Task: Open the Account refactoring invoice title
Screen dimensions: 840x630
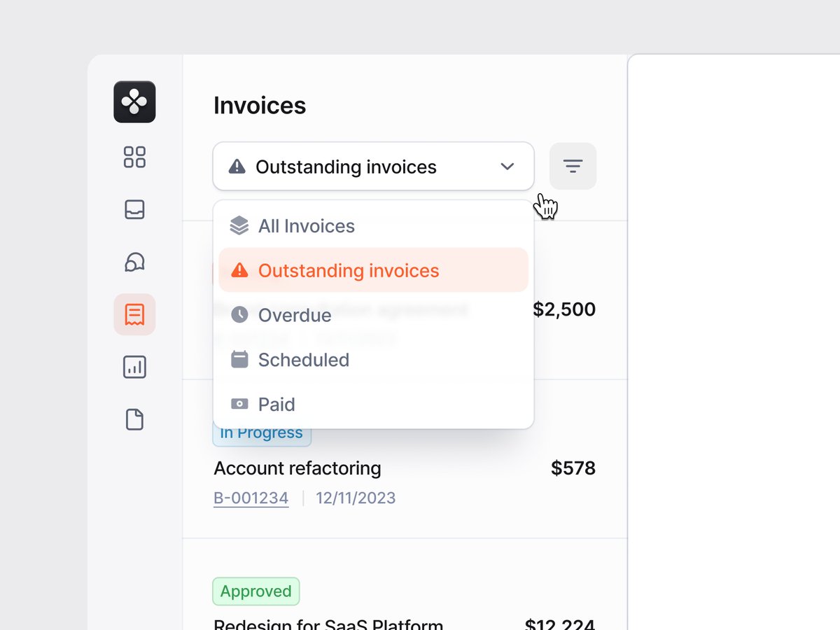Action: pos(297,468)
